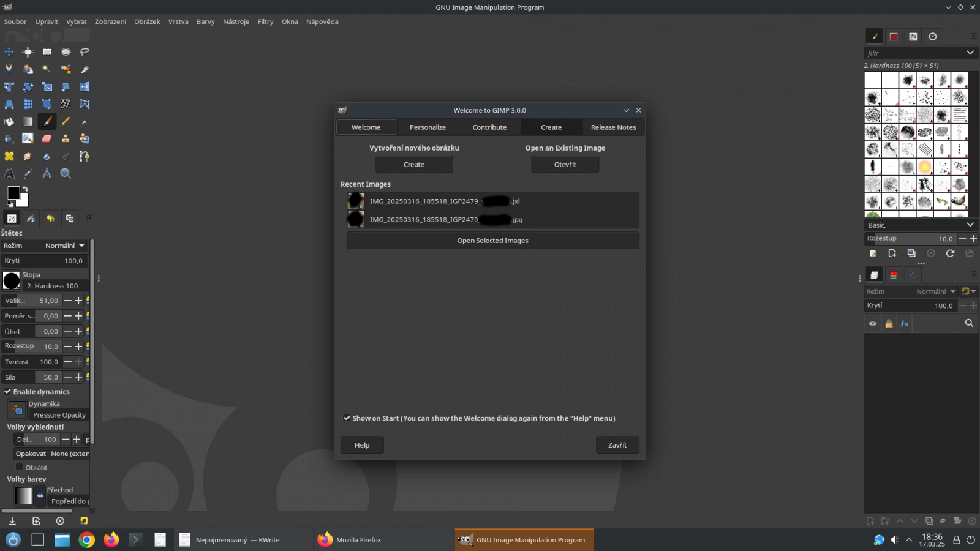Image resolution: width=980 pixels, height=551 pixels.
Task: Open the Opakovat None repeat dropdown
Action: tap(51, 454)
